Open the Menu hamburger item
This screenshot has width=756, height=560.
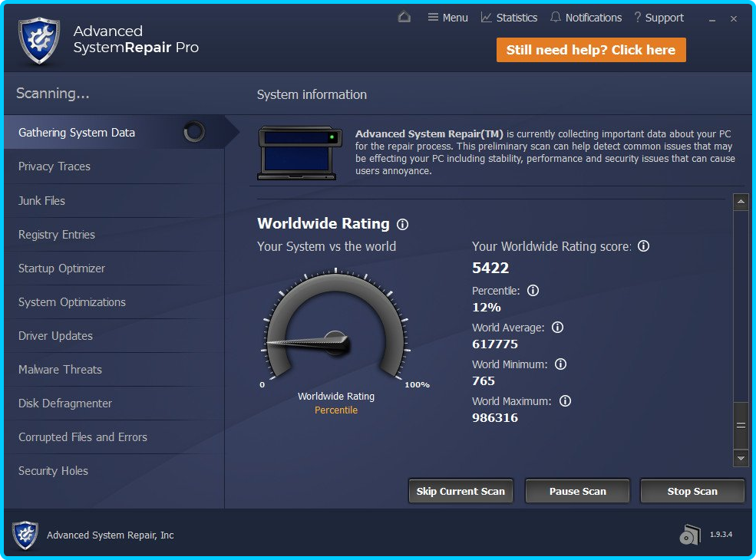coord(447,18)
